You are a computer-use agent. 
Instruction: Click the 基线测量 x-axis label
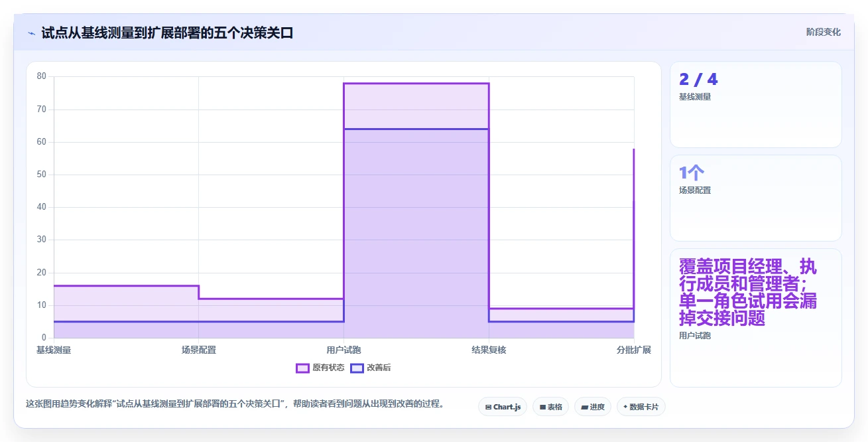pyautogui.click(x=54, y=350)
